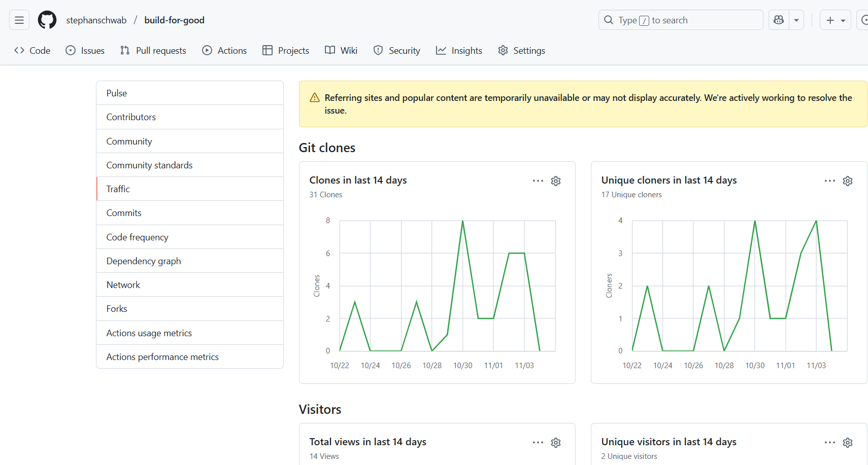
Task: Click the gear on Unique visitors card
Action: pyautogui.click(x=848, y=443)
